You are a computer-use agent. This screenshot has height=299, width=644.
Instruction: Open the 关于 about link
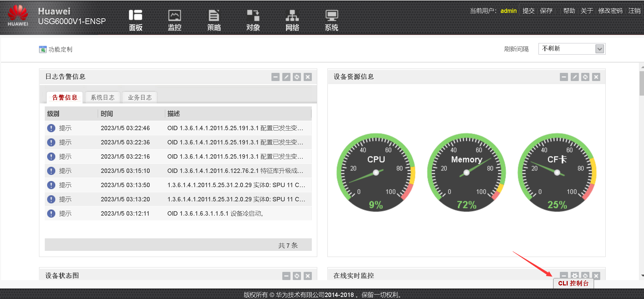587,11
